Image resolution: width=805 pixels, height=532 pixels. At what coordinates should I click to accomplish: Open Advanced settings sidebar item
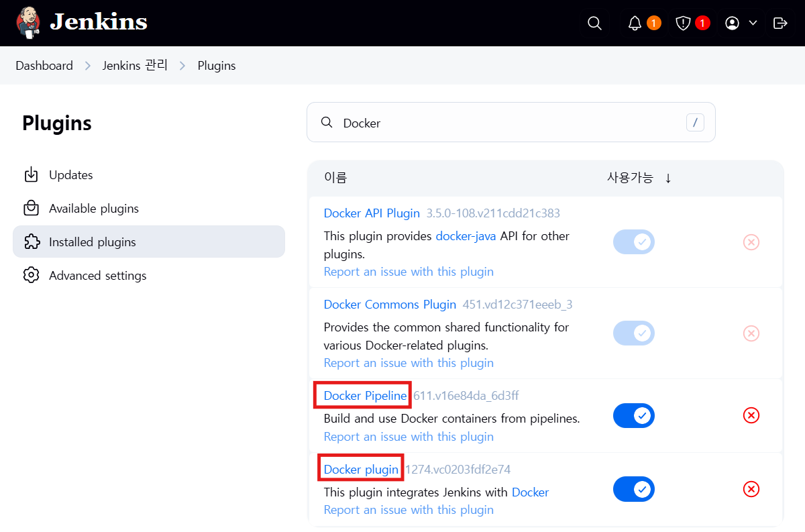pos(149,276)
